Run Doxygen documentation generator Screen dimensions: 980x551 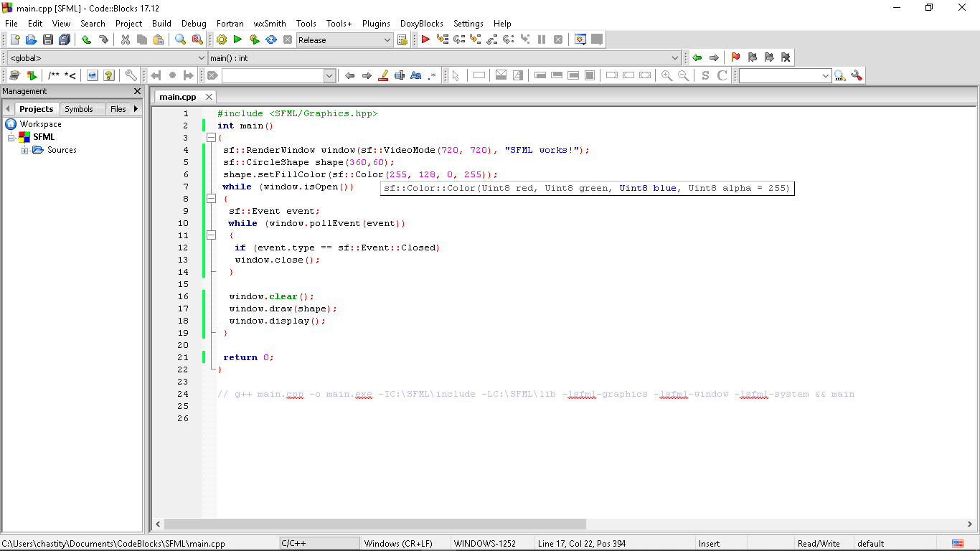[x=13, y=75]
